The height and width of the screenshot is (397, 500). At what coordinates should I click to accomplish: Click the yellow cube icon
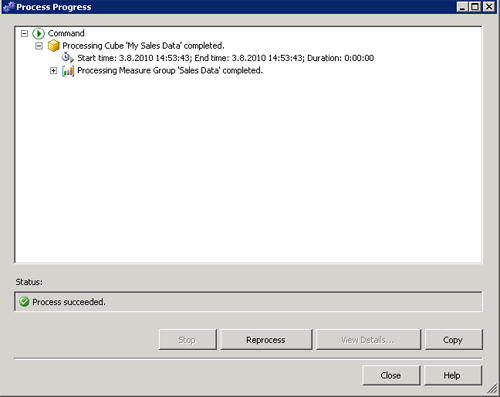click(53, 46)
